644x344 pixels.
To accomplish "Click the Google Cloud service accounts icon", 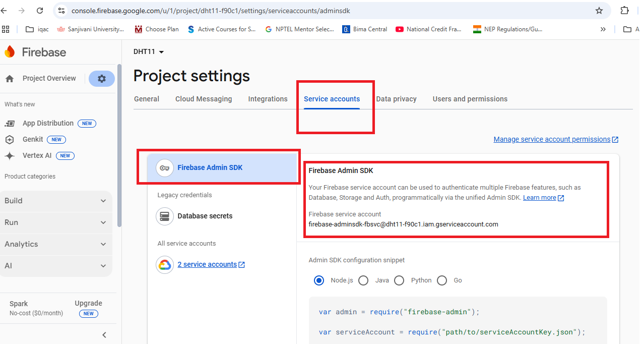I will (x=165, y=264).
